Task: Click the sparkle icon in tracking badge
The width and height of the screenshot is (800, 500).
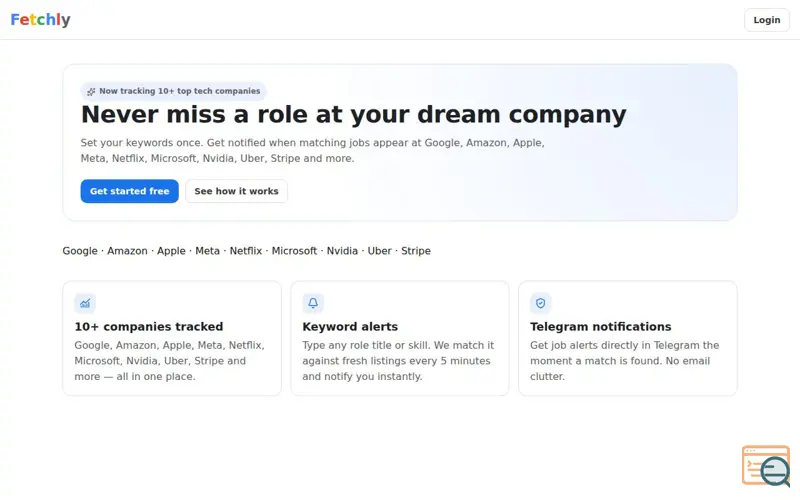Action: pos(91,91)
